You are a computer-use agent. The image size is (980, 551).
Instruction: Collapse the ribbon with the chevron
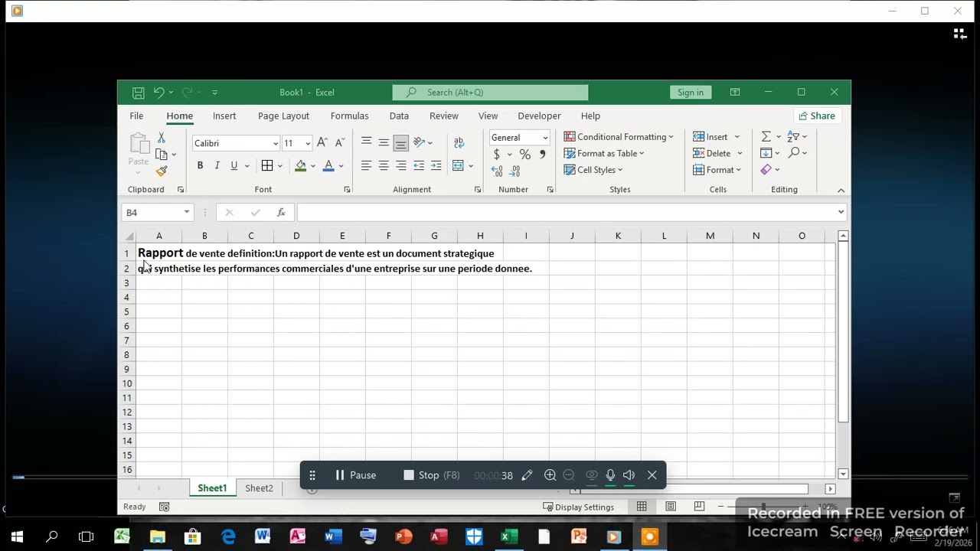[x=841, y=190]
